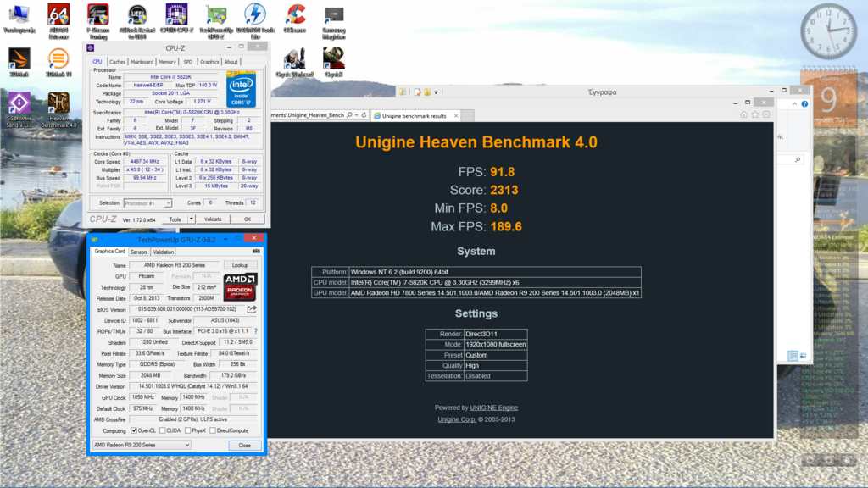Click the Intel Core i7 logo in CPU-Z
The height and width of the screenshot is (488, 868).
[x=241, y=89]
